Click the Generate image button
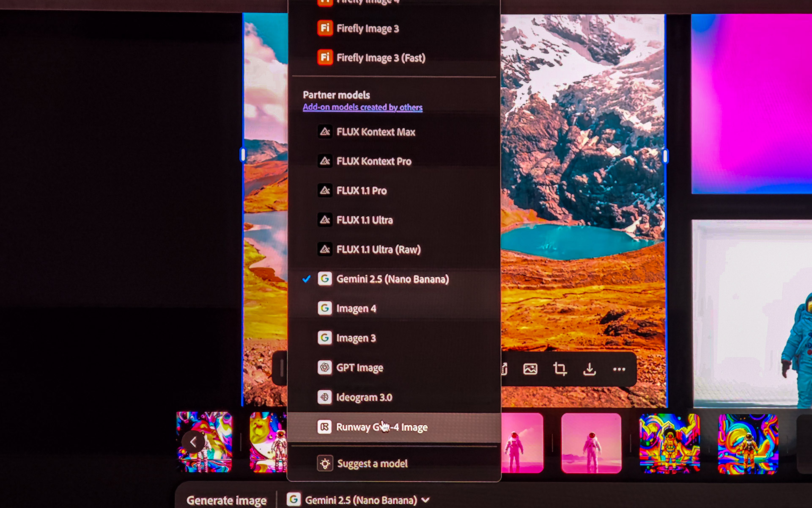The height and width of the screenshot is (508, 812). pos(226,500)
